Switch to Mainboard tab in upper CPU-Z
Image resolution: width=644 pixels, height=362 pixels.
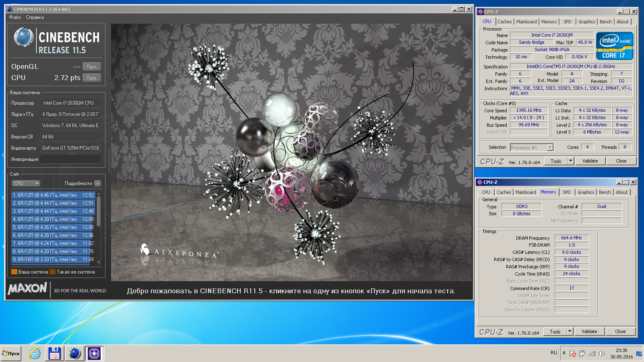526,22
